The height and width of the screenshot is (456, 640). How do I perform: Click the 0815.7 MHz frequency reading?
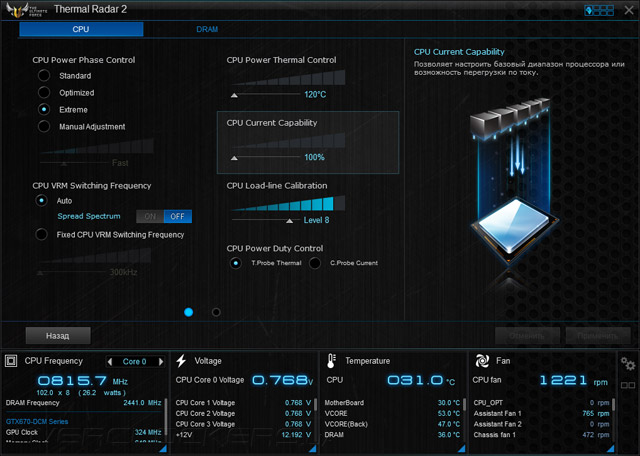pyautogui.click(x=83, y=381)
